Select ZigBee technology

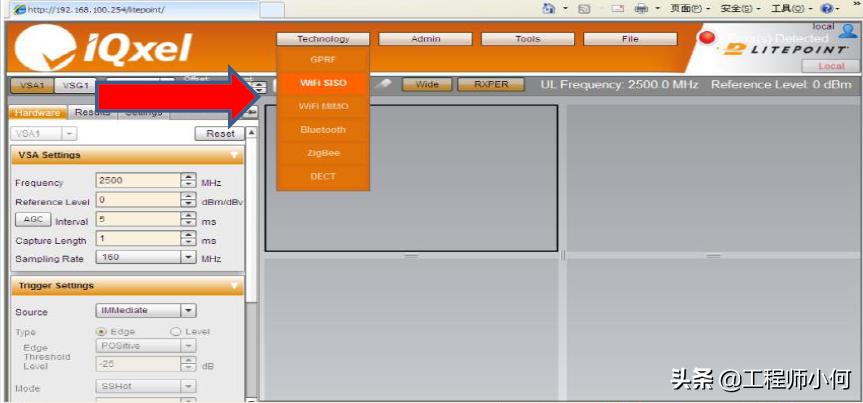pos(323,153)
